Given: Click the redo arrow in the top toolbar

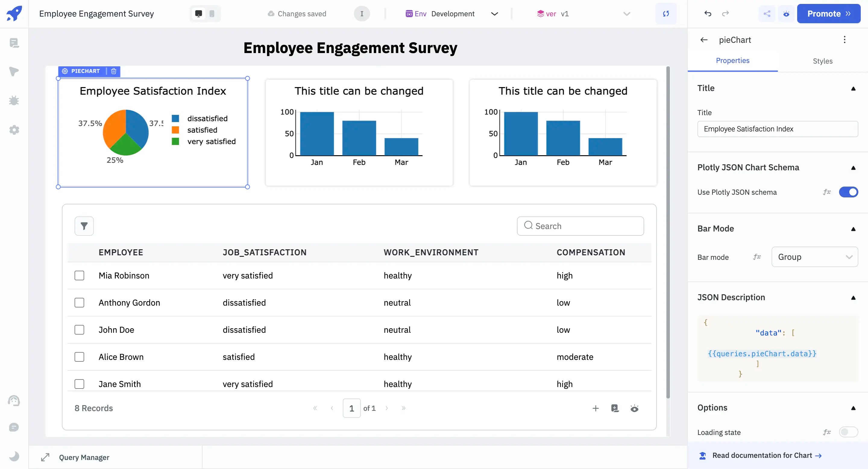Looking at the screenshot, I should [x=726, y=14].
